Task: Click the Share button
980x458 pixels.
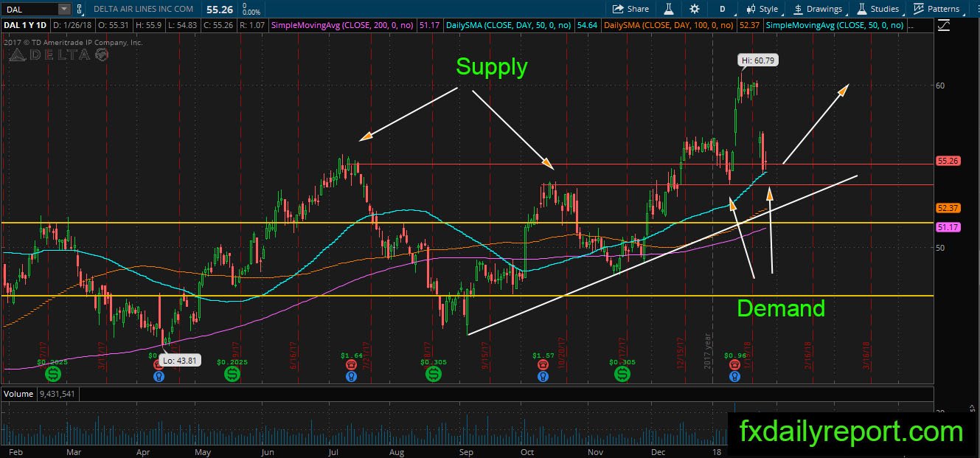Action: pyautogui.click(x=631, y=9)
